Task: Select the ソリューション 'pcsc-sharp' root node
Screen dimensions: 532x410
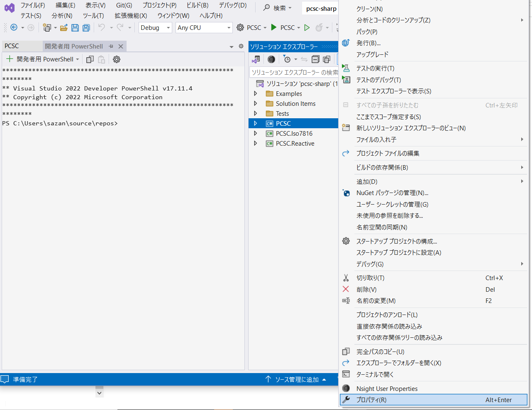Action: click(297, 84)
